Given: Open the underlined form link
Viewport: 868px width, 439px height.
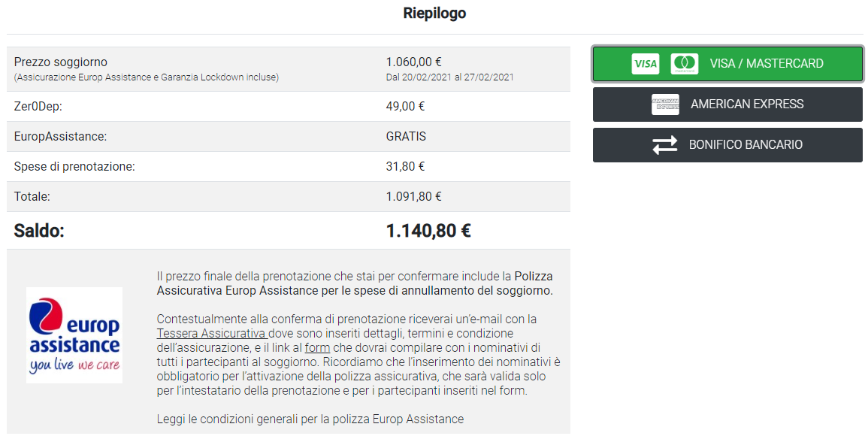Looking at the screenshot, I should coord(317,347).
